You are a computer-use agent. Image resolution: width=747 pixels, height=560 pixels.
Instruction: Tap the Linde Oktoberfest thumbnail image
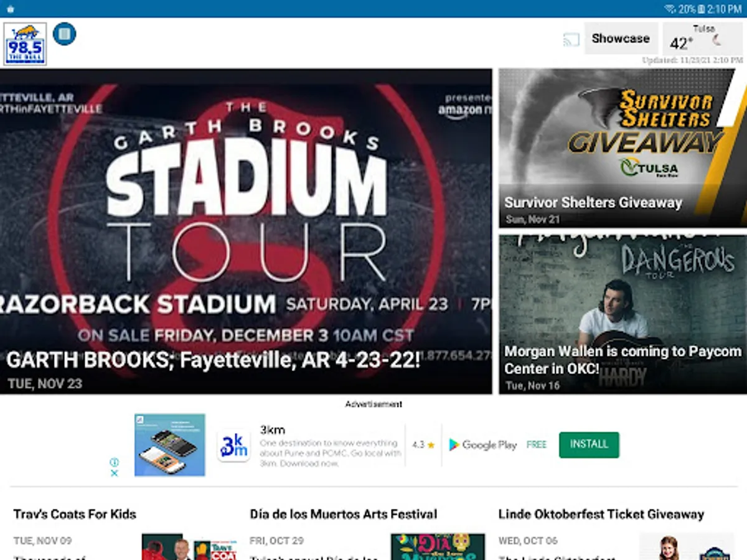(x=687, y=547)
